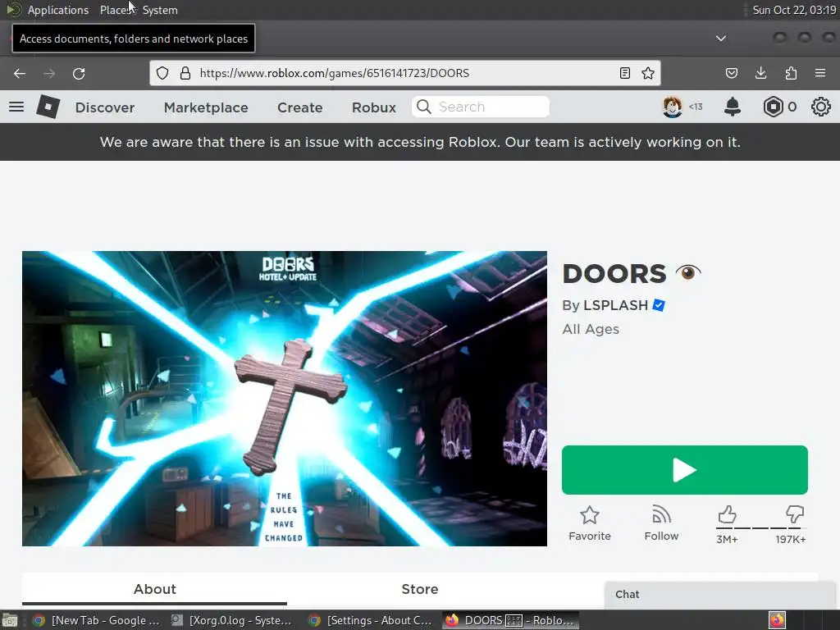
Task: Expand the Chat panel
Action: coord(722,595)
